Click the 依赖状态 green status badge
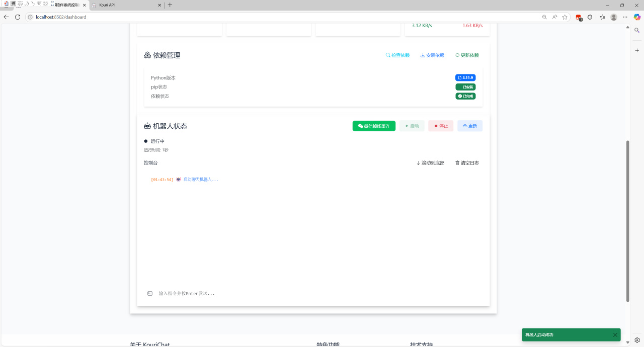Viewport: 644px width, 347px height. click(465, 96)
